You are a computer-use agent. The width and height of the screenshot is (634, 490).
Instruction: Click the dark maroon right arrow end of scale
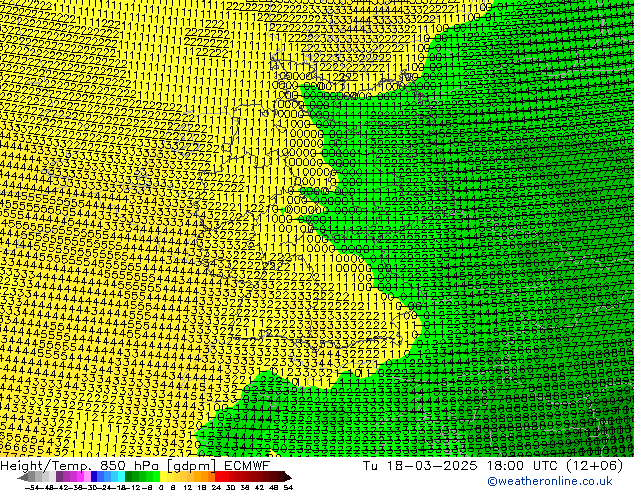(x=288, y=477)
